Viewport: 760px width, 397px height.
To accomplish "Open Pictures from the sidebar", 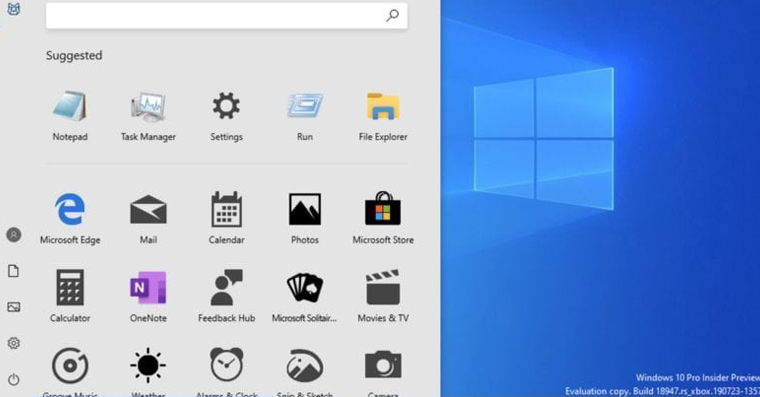I will click(x=14, y=307).
